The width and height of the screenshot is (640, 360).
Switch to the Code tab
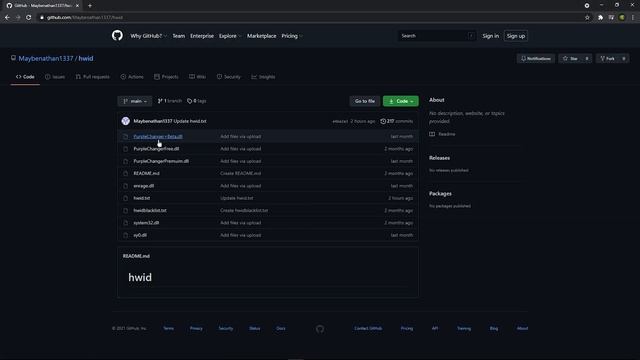click(x=25, y=77)
